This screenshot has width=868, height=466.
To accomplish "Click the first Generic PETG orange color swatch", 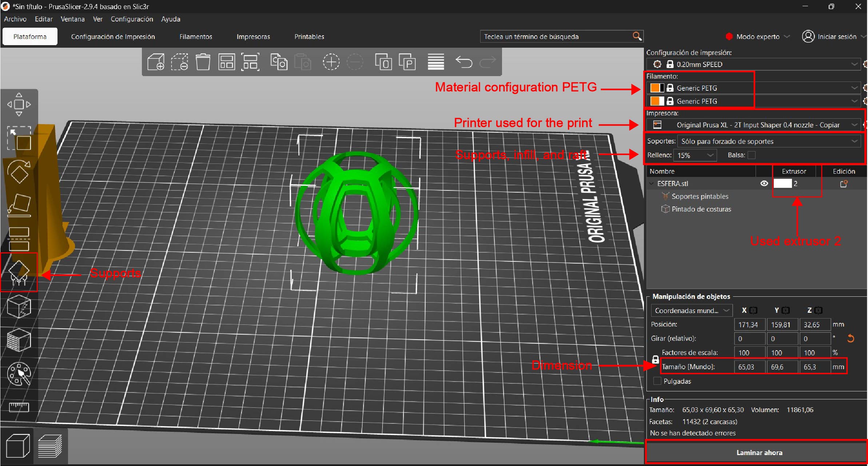I will (655, 88).
